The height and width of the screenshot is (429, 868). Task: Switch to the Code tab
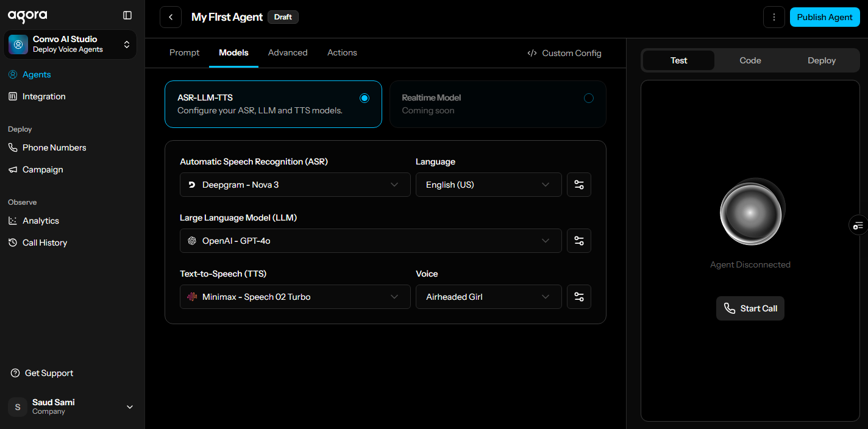(x=750, y=60)
